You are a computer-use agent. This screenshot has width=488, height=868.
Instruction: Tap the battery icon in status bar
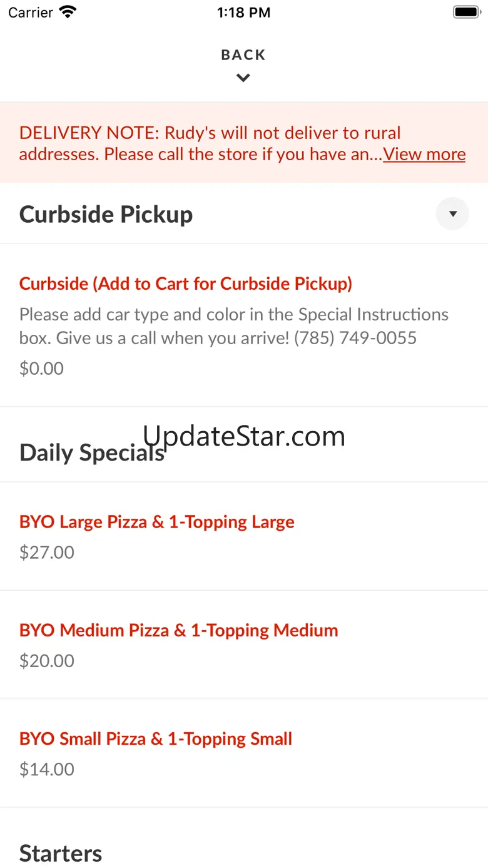465,13
